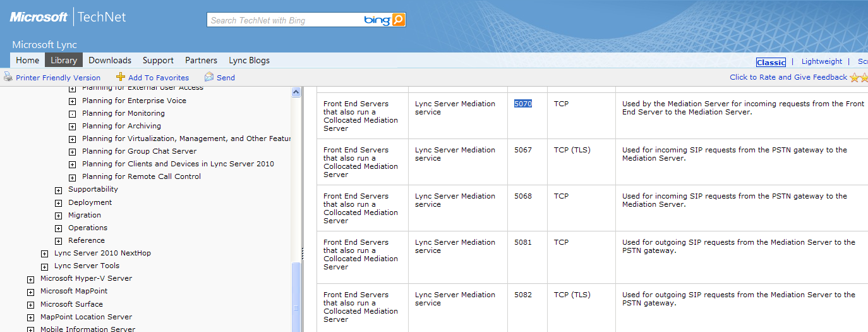868x332 pixels.
Task: Click the TechNet header link
Action: [x=102, y=17]
